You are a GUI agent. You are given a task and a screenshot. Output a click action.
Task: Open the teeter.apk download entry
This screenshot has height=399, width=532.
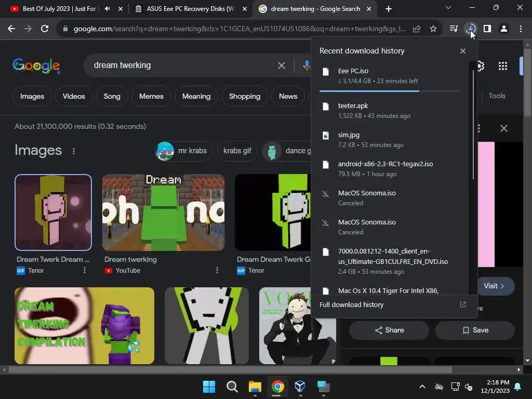click(x=389, y=111)
